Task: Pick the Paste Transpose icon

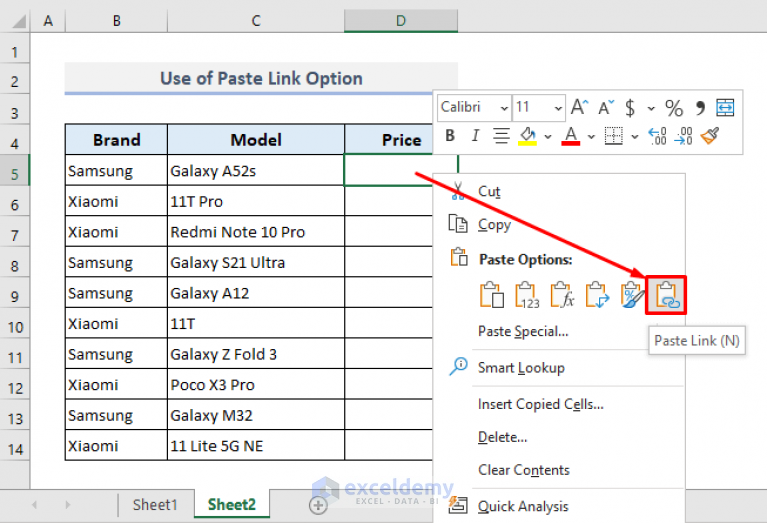Action: [596, 295]
